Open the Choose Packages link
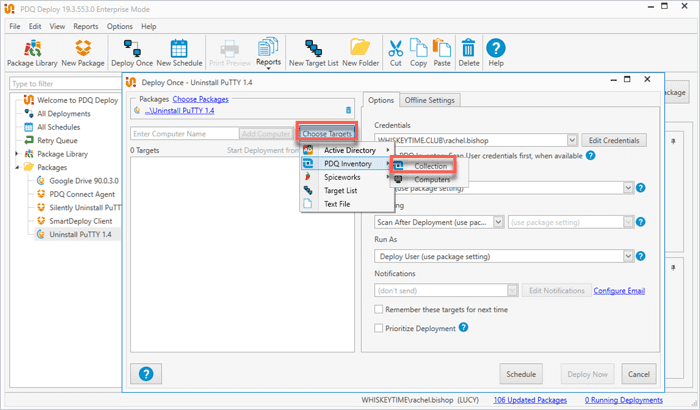Viewport: 700px width, 410px height. [x=200, y=99]
